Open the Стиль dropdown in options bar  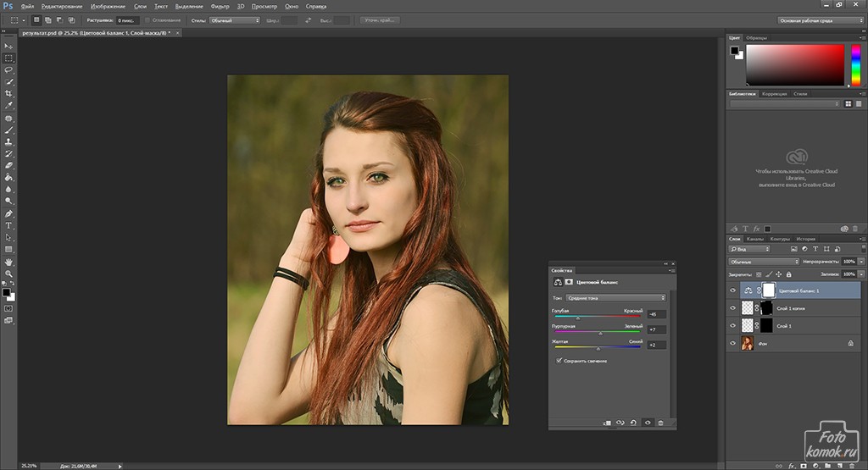(235, 20)
